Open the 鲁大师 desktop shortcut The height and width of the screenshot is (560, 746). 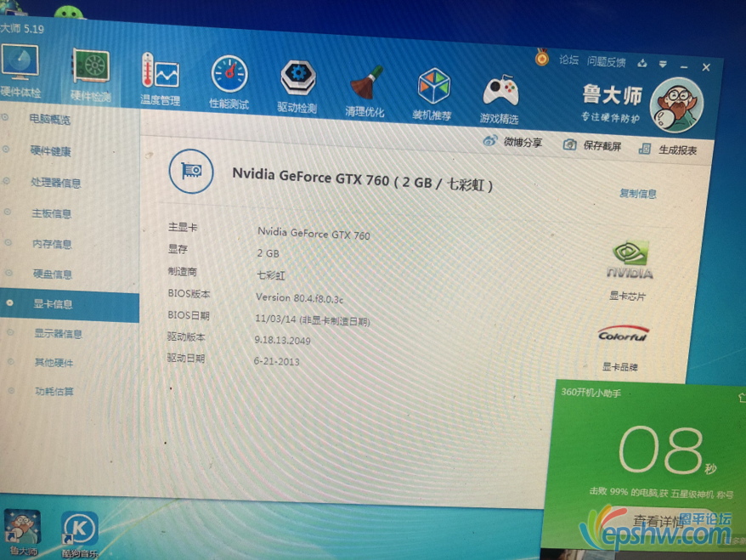22,533
